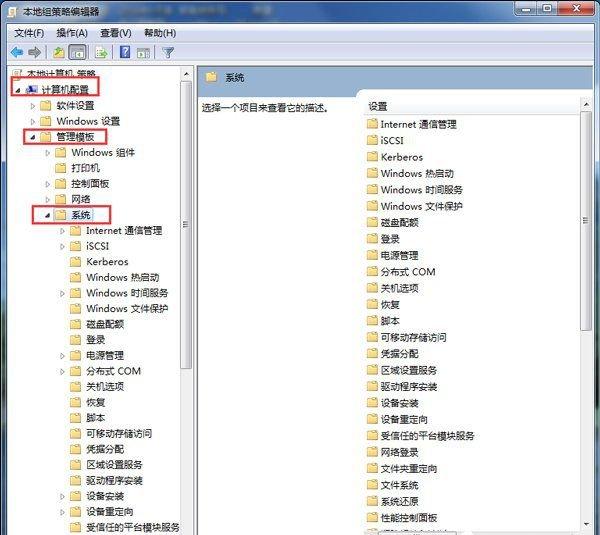Click folder icon of 文件系统 in right pane
Image resolution: width=600 pixels, height=535 pixels.
click(372, 484)
